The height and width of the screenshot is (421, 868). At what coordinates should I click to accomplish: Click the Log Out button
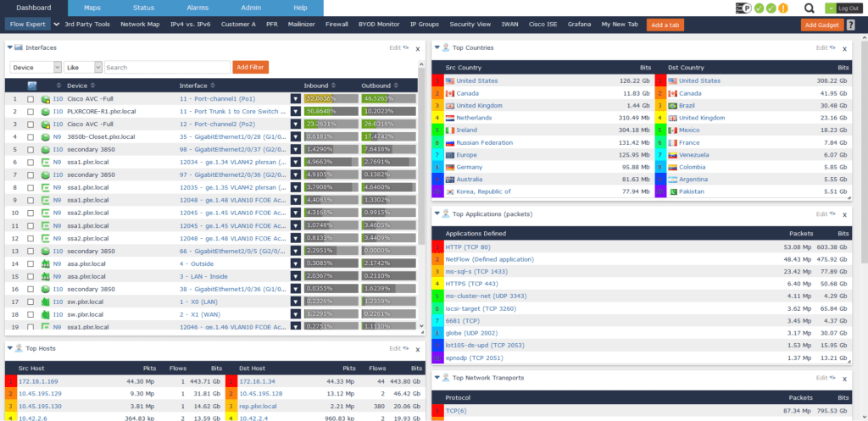(x=848, y=8)
